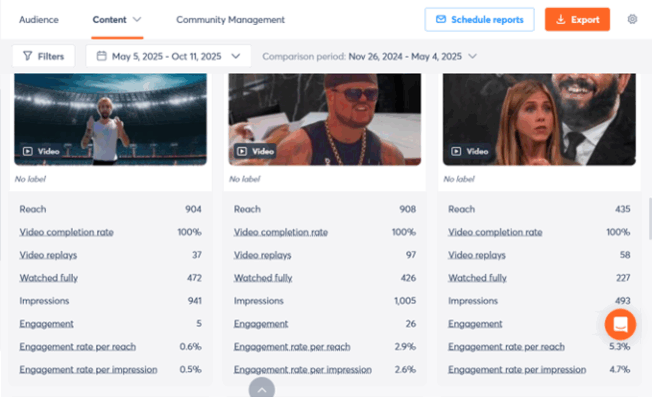Click the Video badge on the sunglasses man thumbnail
Screen dimensions: 652x397
[255, 151]
